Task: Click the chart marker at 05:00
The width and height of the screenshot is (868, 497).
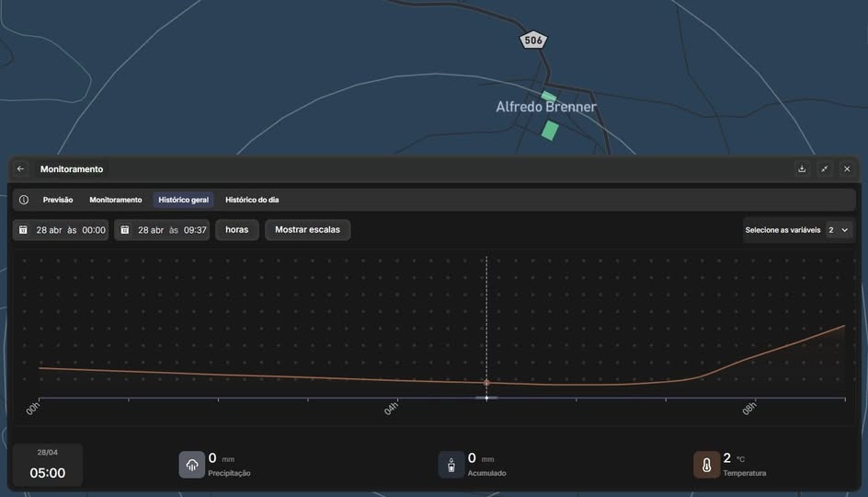Action: click(486, 382)
